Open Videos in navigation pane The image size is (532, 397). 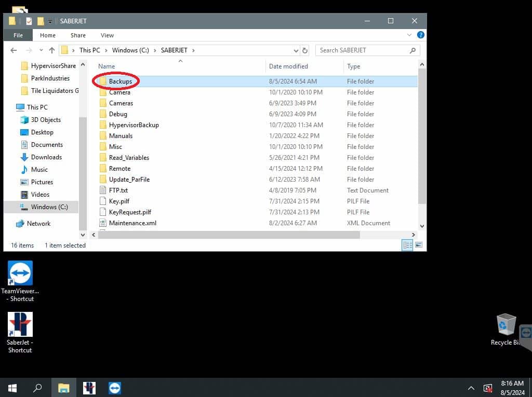(x=35, y=195)
